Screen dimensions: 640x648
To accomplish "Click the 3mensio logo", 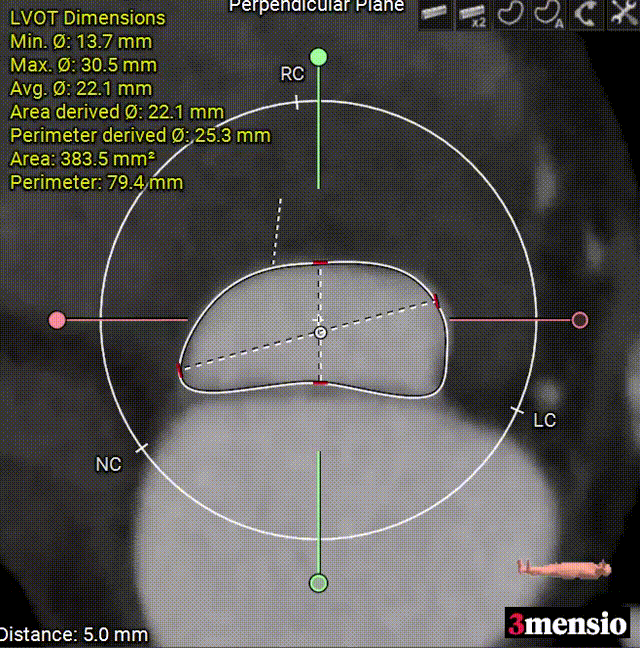I will 567,624.
